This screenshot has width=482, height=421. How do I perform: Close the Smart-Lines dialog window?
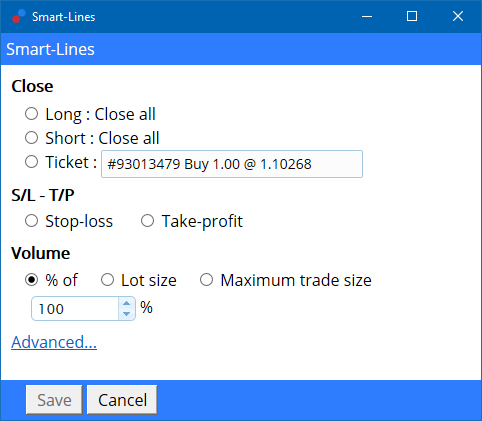[458, 16]
